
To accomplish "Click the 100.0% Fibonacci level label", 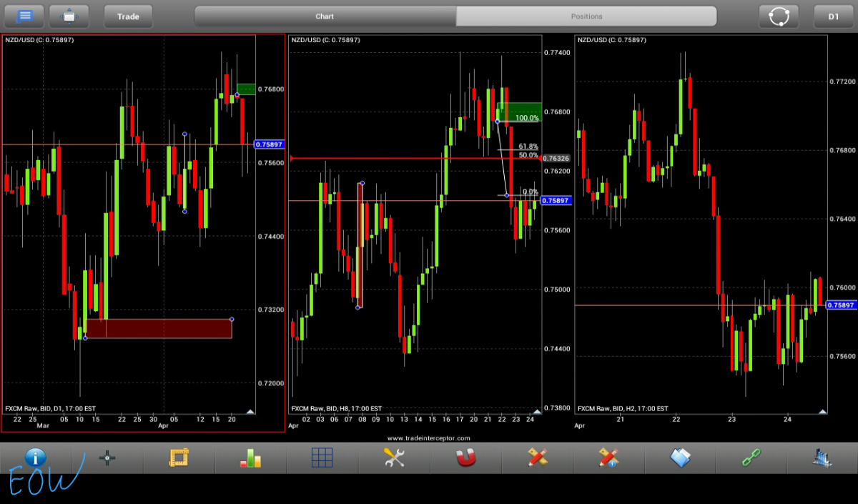I will click(x=527, y=118).
